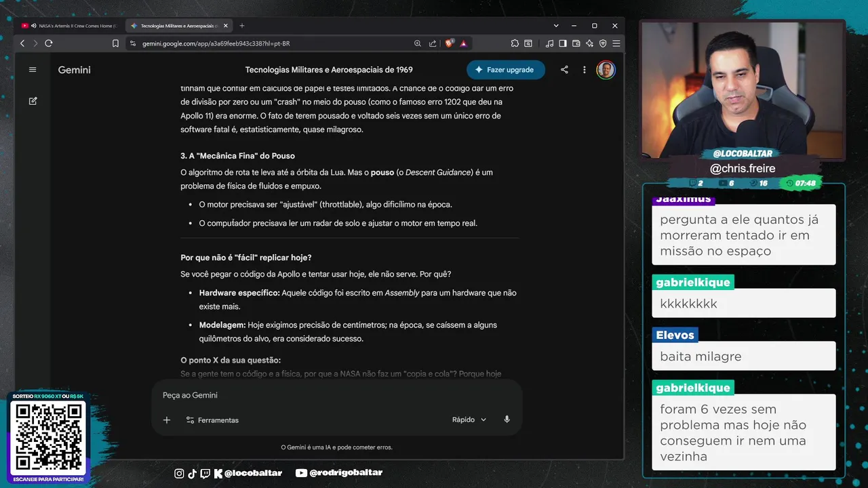Reload the current page
Screen dimensions: 868x488
click(49, 43)
